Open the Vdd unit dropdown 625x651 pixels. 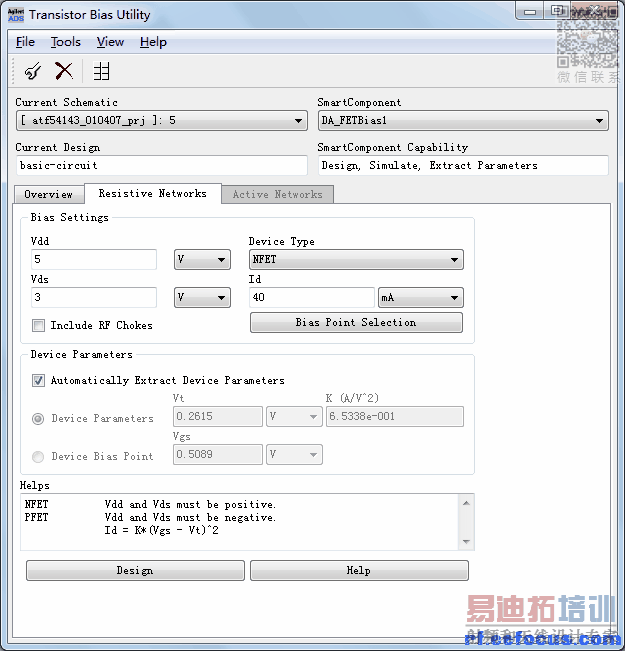202,259
